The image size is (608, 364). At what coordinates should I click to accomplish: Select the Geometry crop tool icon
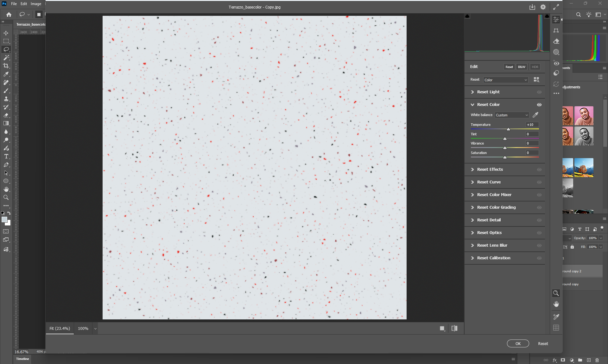pyautogui.click(x=556, y=31)
